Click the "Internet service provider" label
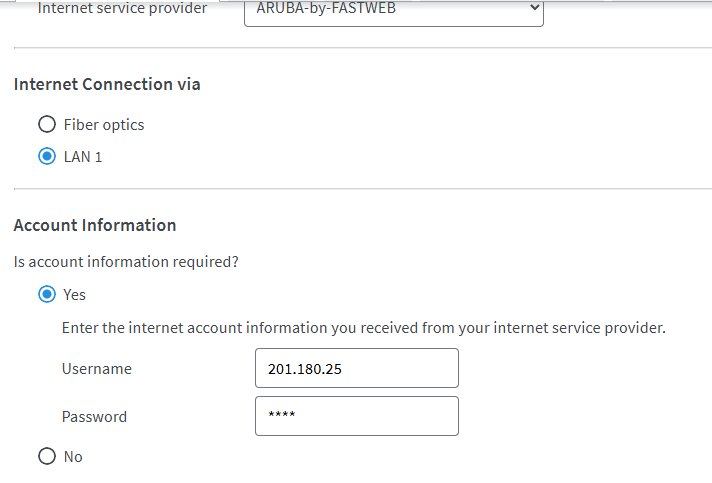The width and height of the screenshot is (712, 483). point(121,9)
